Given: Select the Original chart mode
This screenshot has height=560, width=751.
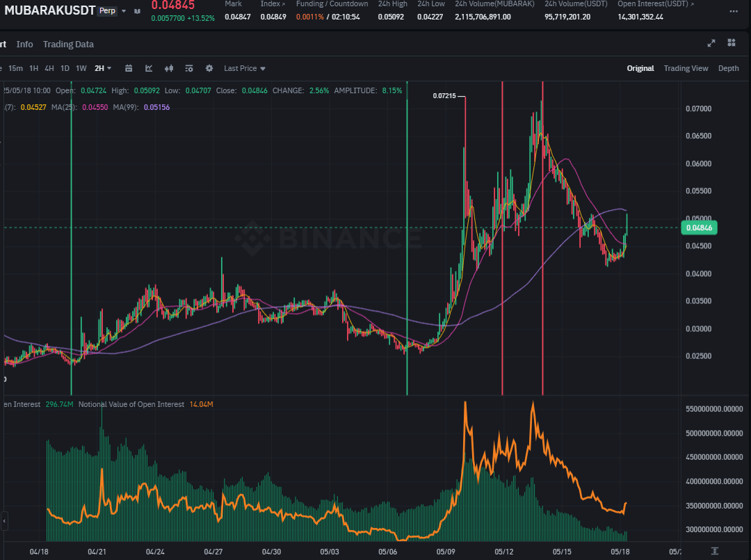Looking at the screenshot, I should (x=640, y=68).
